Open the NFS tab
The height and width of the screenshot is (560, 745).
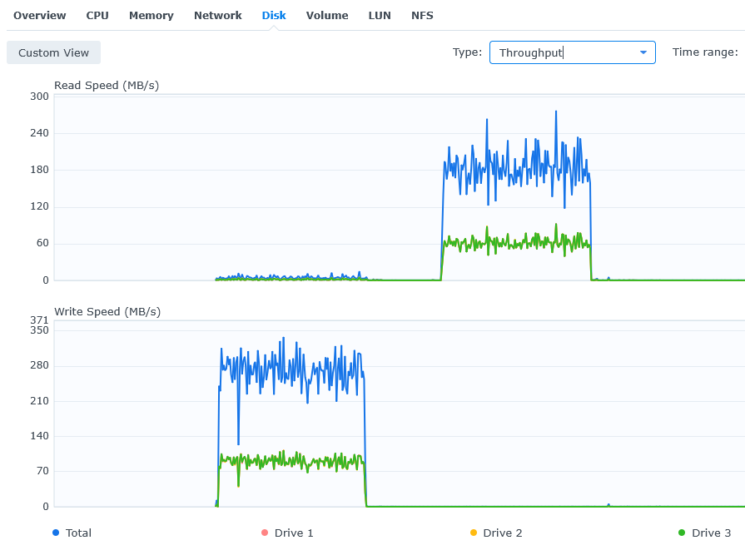[422, 15]
